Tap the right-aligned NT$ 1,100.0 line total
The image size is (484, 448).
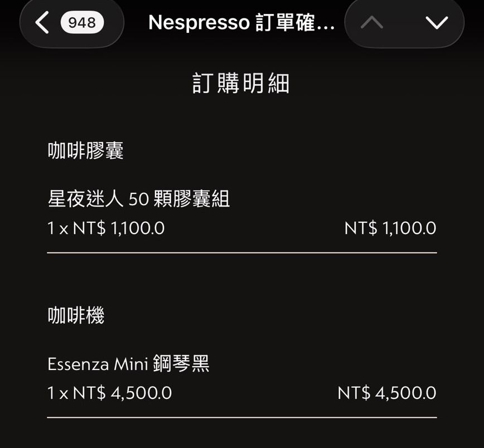coord(390,228)
